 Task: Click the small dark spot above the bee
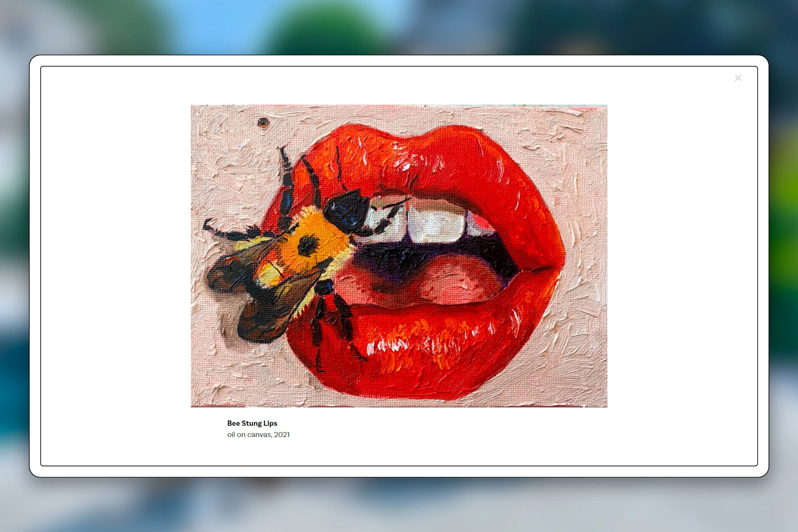point(263,123)
